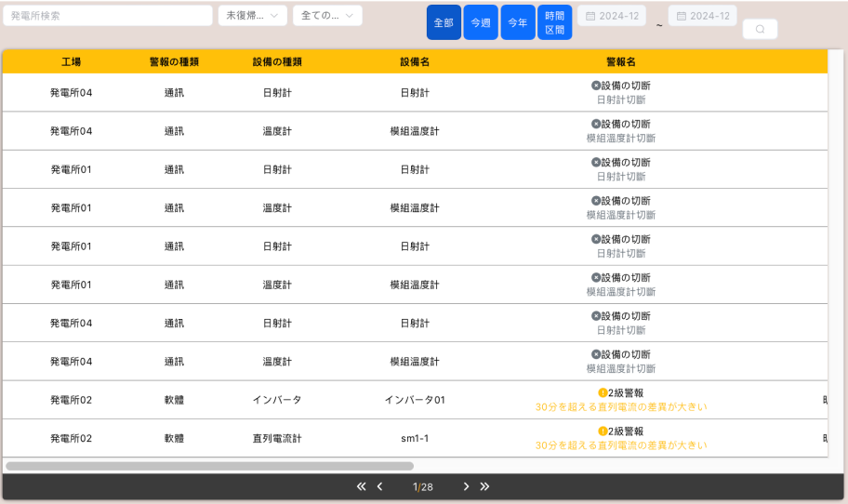Viewport: 848px width, 504px height.
Task: Select the インバータ01 equipment name cell
Action: 415,400
